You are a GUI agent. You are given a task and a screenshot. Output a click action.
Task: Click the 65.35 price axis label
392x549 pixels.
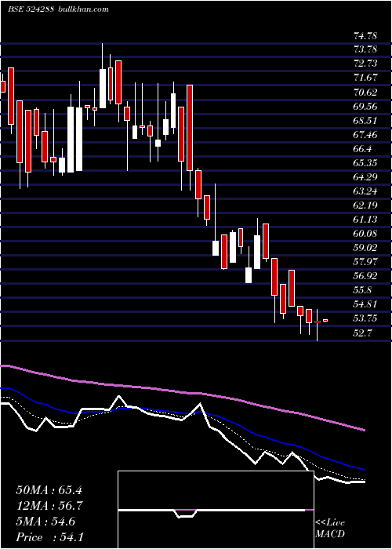point(365,163)
